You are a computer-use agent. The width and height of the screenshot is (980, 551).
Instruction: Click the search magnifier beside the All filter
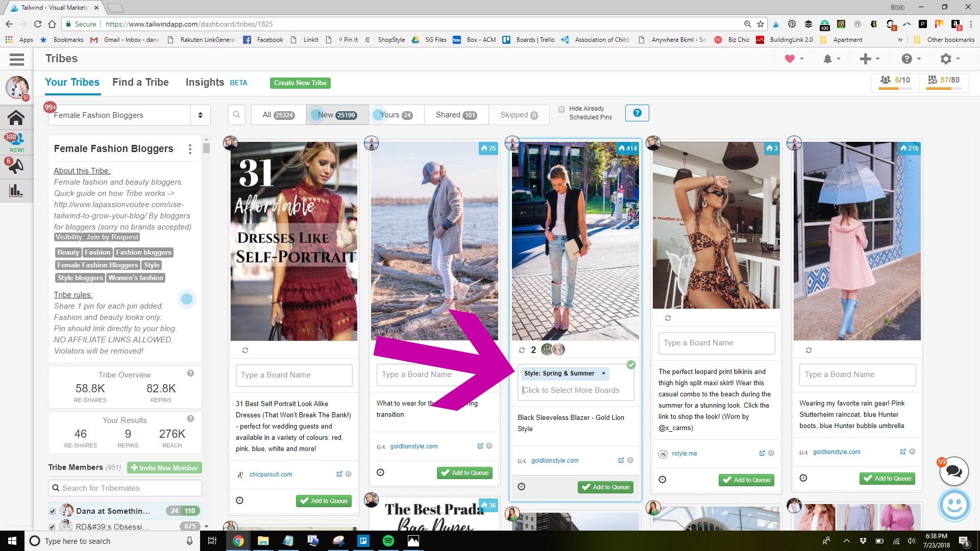(x=236, y=115)
